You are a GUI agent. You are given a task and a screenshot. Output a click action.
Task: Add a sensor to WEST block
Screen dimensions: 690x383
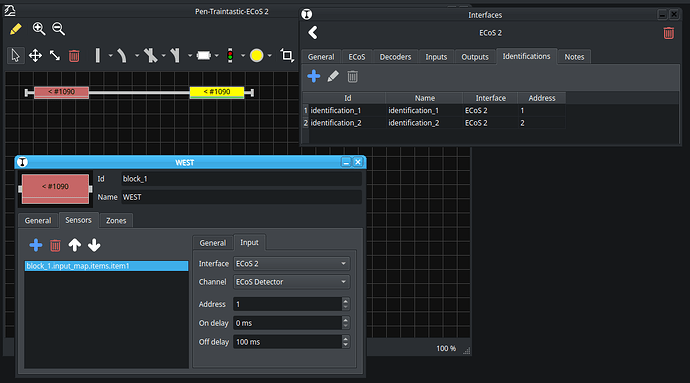[36, 245]
